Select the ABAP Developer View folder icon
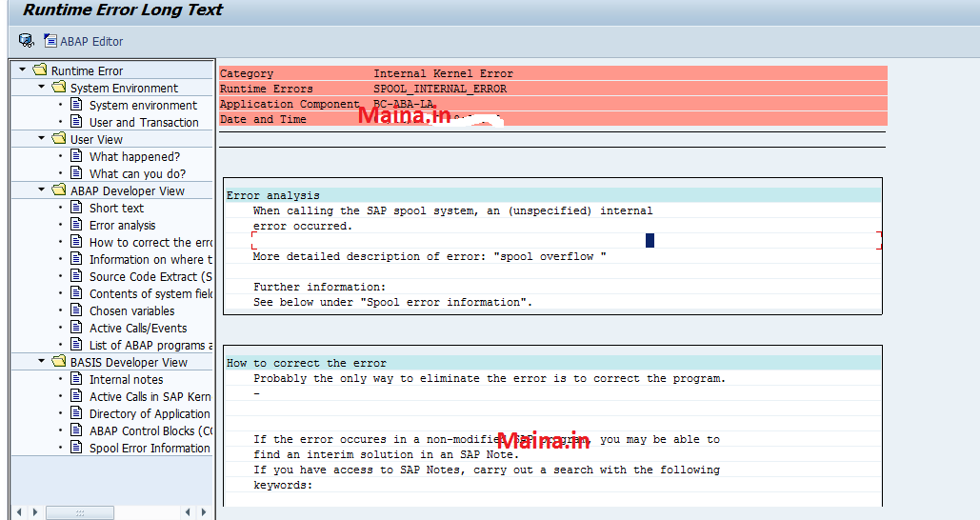 [x=59, y=190]
